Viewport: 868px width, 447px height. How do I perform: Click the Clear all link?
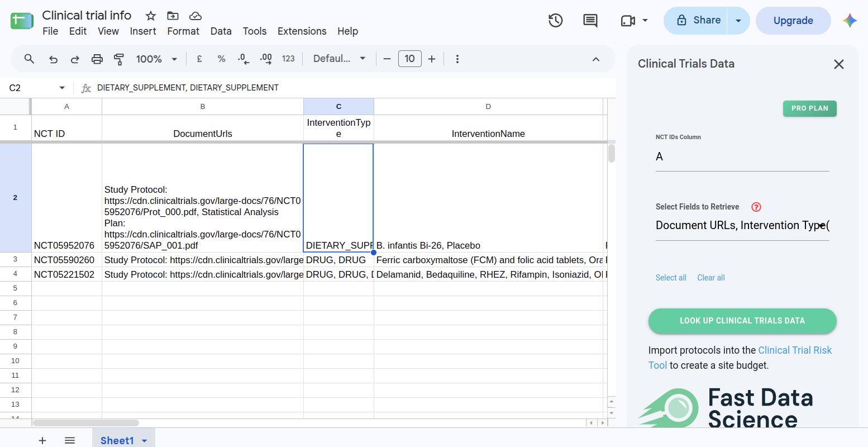pos(711,278)
